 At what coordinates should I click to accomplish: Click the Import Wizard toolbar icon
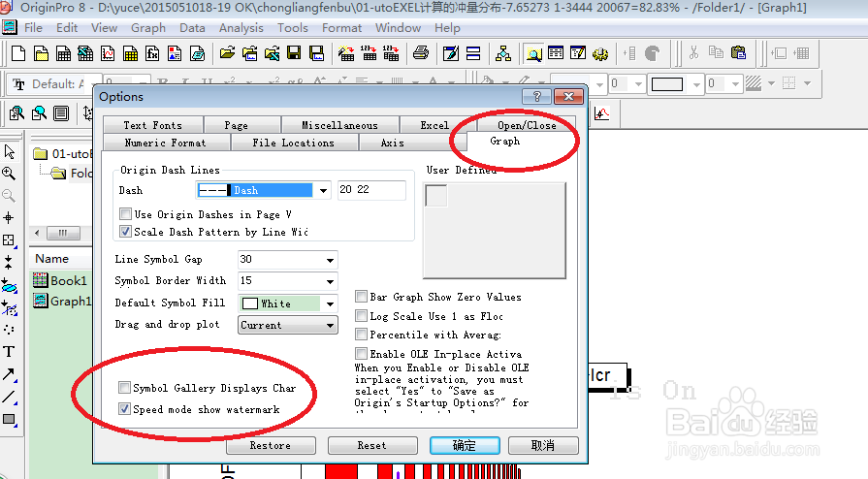[x=346, y=53]
